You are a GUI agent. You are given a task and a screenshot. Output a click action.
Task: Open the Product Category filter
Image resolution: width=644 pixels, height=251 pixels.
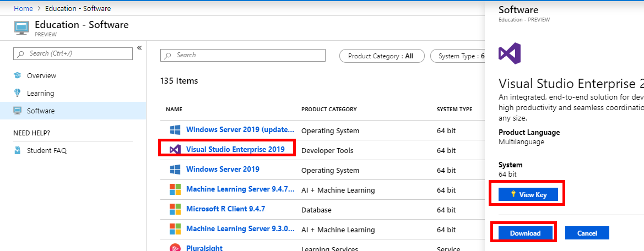(x=382, y=56)
